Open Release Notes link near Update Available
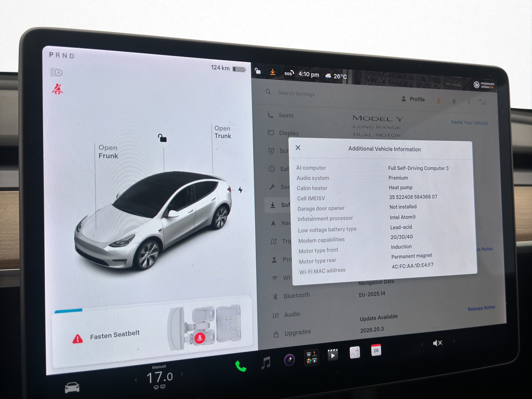Screen dimensions: 532x399 [481, 308]
